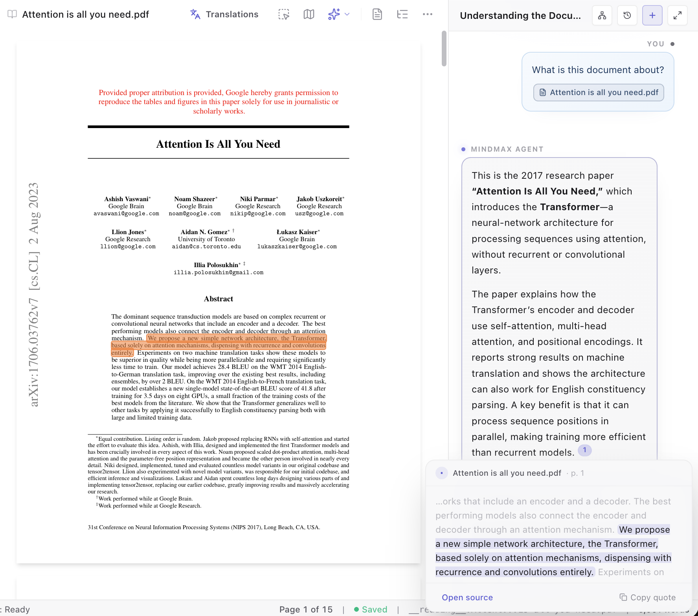The image size is (698, 616).
Task: Start a new chat with plus button
Action: point(652,15)
